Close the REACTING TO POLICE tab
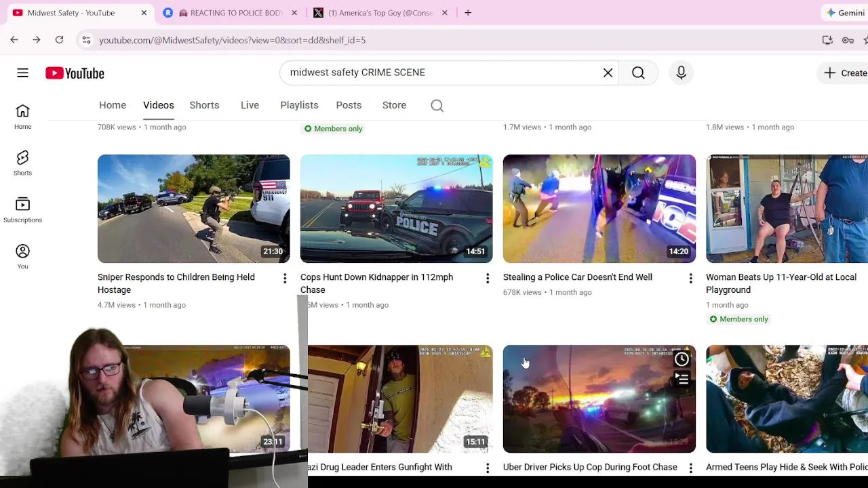Image resolution: width=868 pixels, height=488 pixels. pos(294,13)
